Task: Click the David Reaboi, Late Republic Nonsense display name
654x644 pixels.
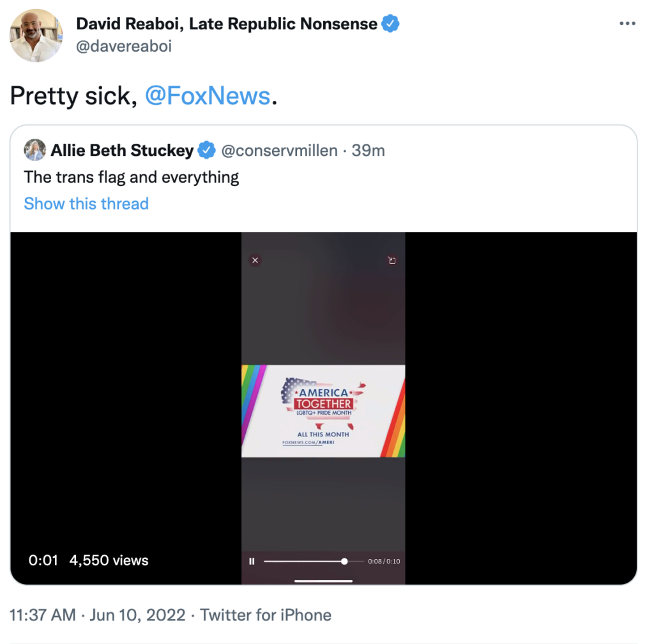Action: [227, 24]
